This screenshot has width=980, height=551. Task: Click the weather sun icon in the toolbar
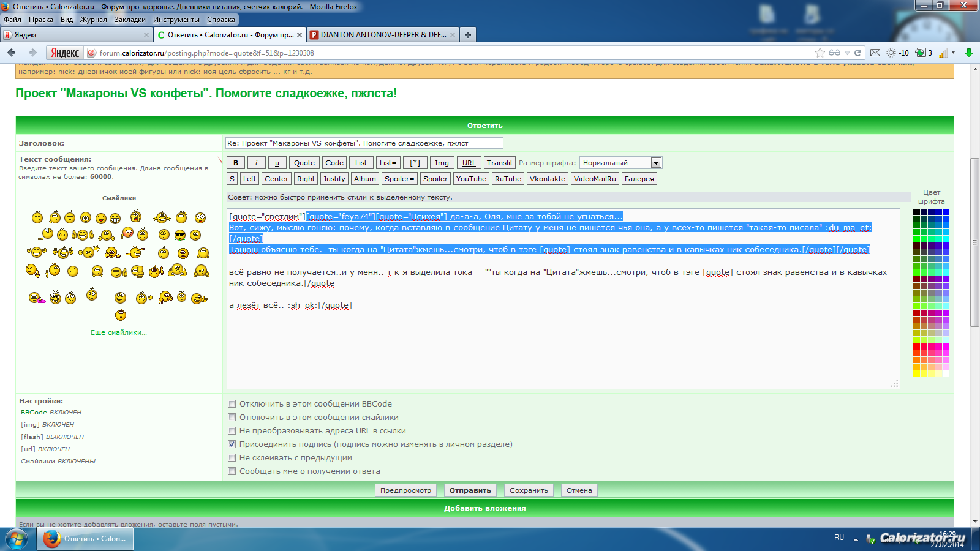(891, 53)
